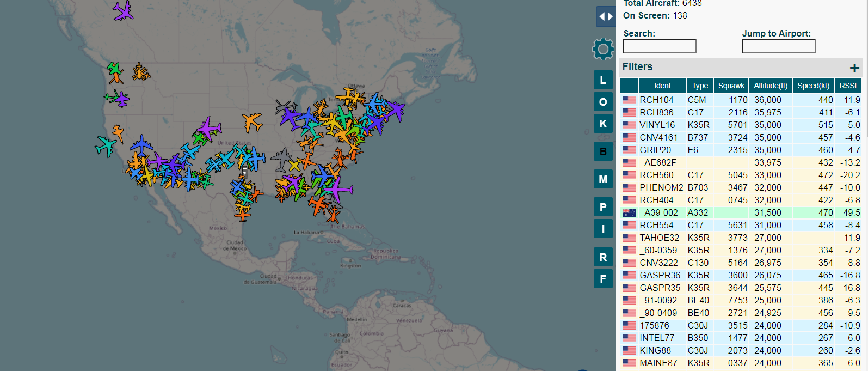The width and height of the screenshot is (868, 371).
Task: Sort the table by RSSI column
Action: (x=848, y=86)
